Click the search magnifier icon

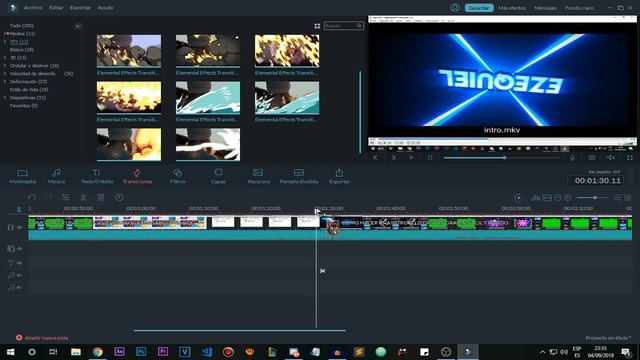359,26
